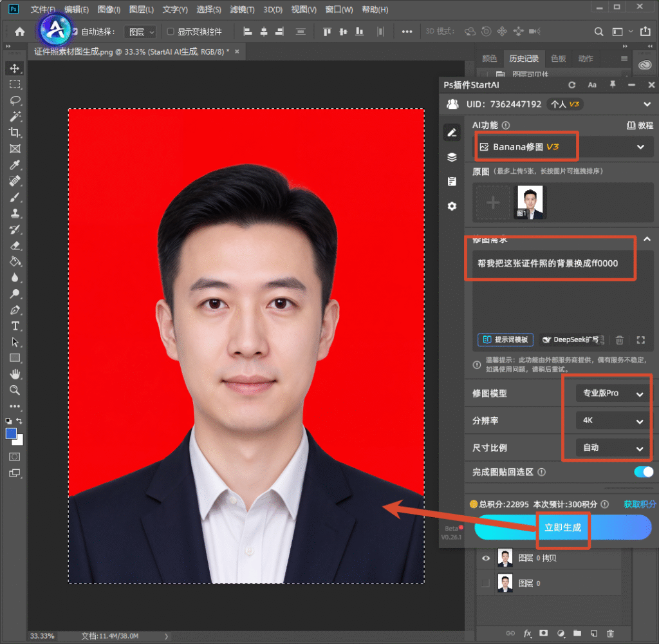659x644 pixels.
Task: Click the white background color swatch
Action: tap(19, 441)
